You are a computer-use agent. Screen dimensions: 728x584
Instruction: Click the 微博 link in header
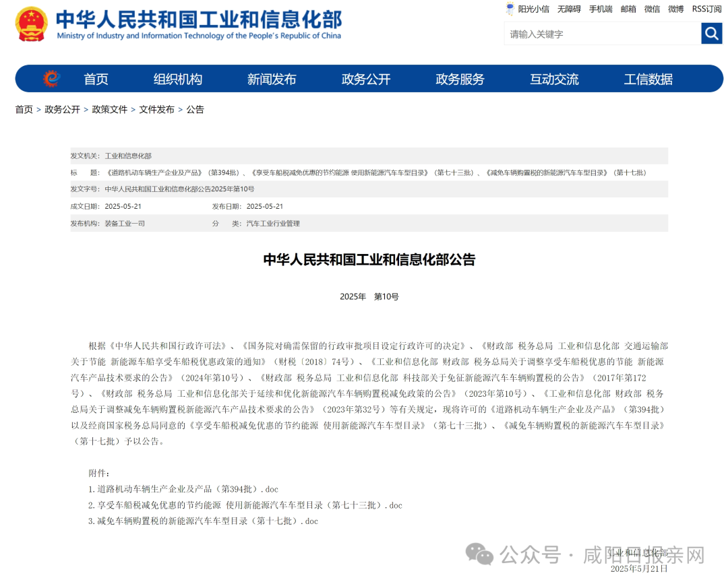(675, 9)
